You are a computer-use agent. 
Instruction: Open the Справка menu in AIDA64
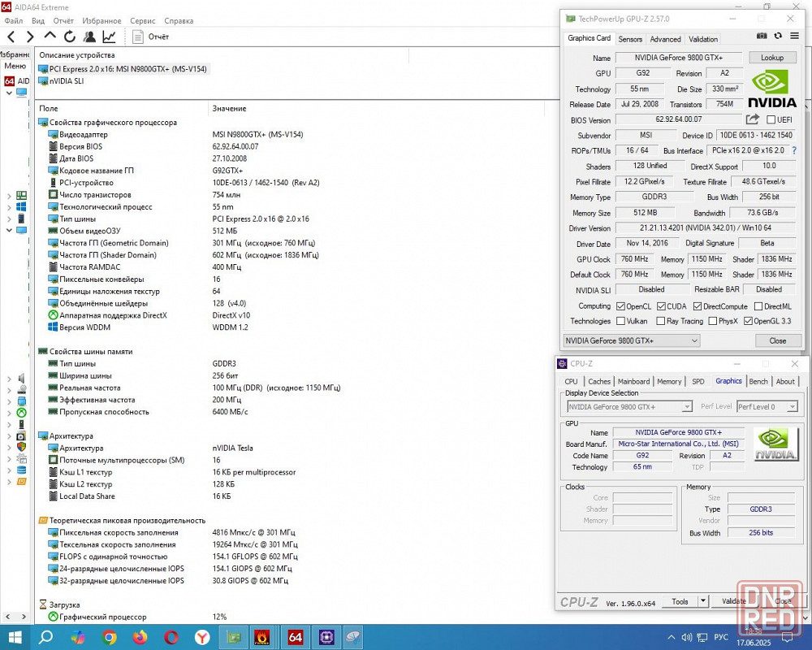[x=179, y=21]
